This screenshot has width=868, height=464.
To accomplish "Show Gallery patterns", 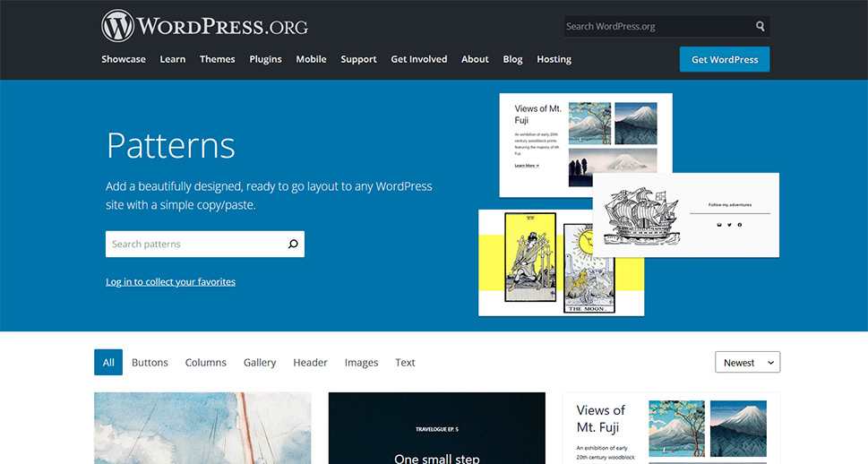I will (x=260, y=362).
